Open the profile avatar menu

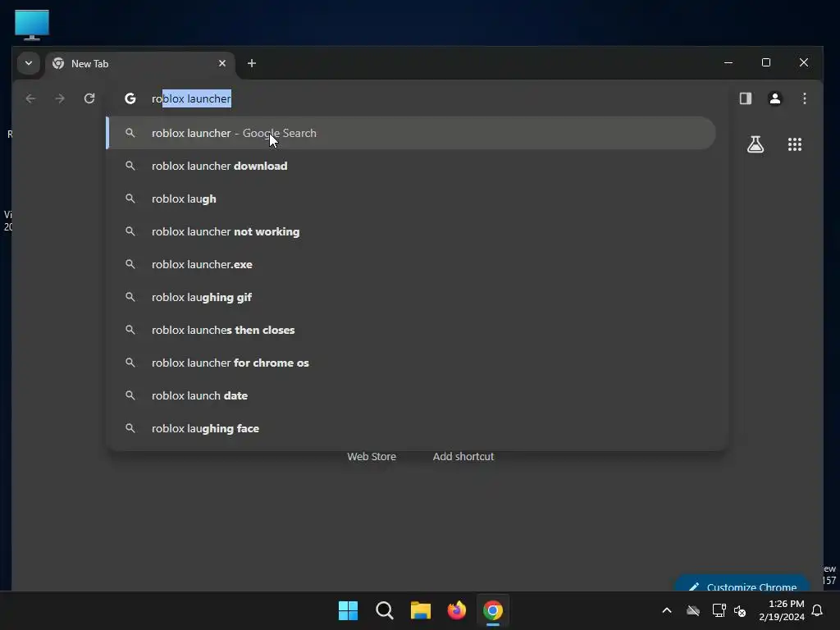click(774, 98)
